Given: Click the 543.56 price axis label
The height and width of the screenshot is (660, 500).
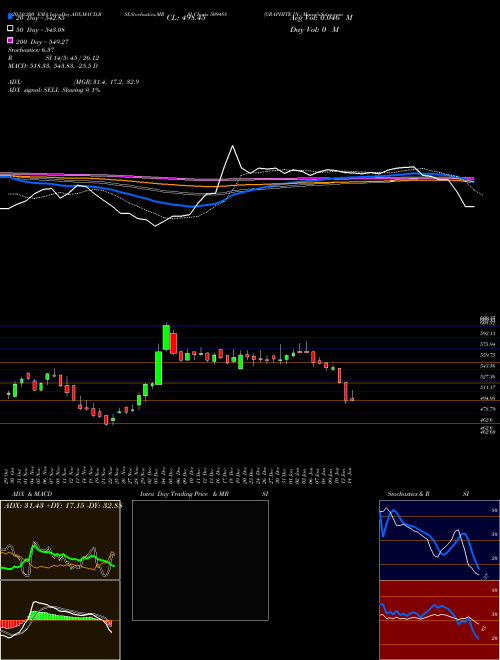Looking at the screenshot, I should click(x=488, y=366).
